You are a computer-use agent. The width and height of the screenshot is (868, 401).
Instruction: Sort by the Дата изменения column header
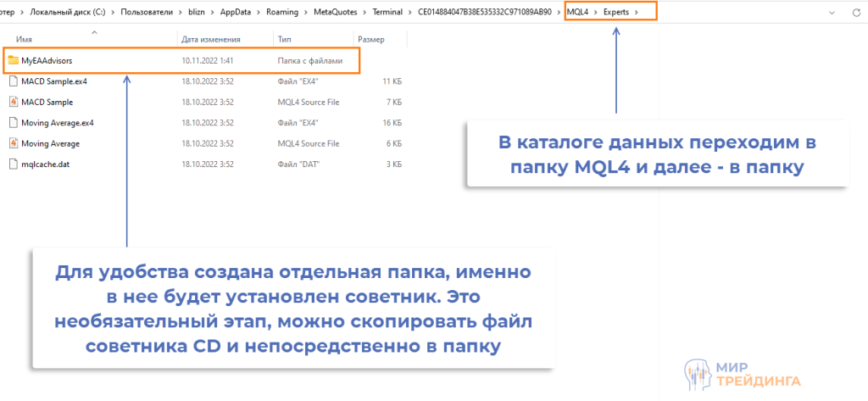click(211, 39)
